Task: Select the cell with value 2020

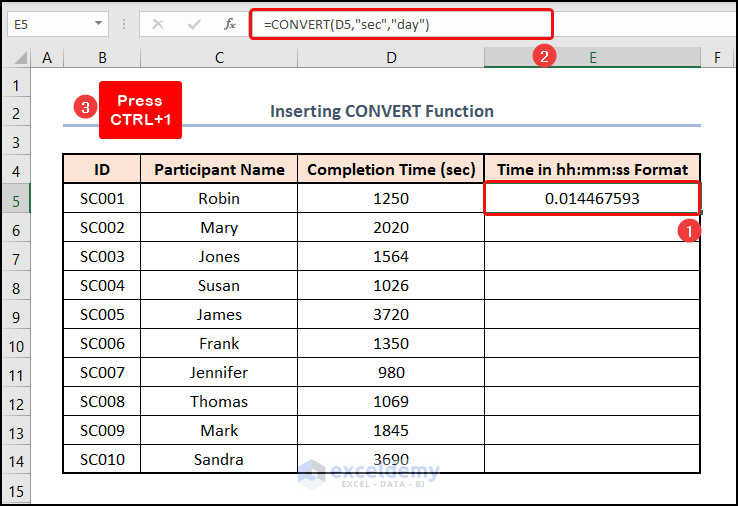Action: coord(391,227)
